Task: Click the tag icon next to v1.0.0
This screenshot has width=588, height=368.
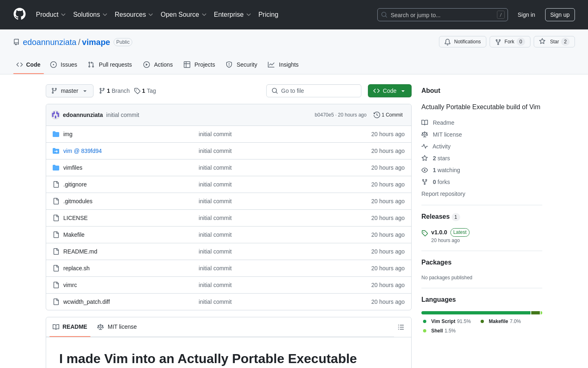Action: point(425,233)
